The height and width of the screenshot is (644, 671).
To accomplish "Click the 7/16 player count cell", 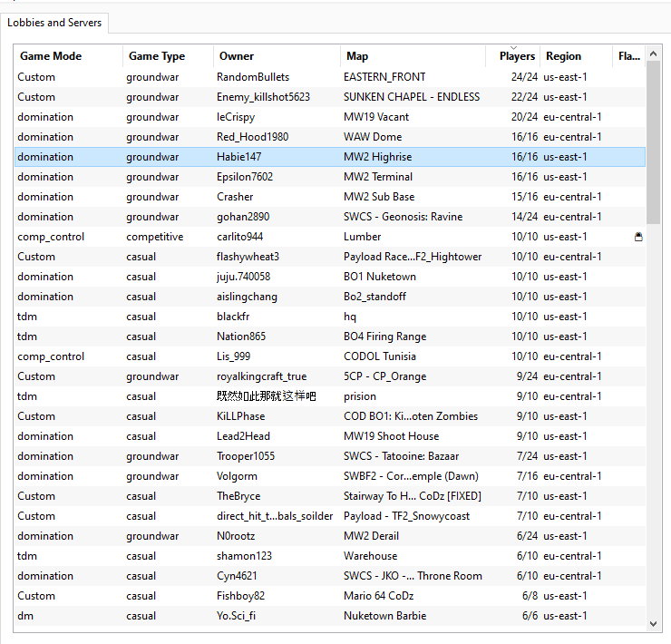I will [x=527, y=476].
